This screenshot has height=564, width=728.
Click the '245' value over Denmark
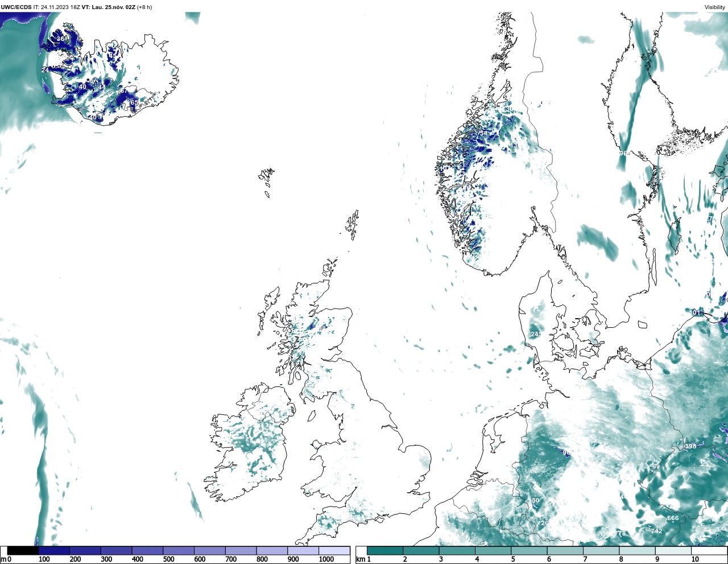click(536, 334)
